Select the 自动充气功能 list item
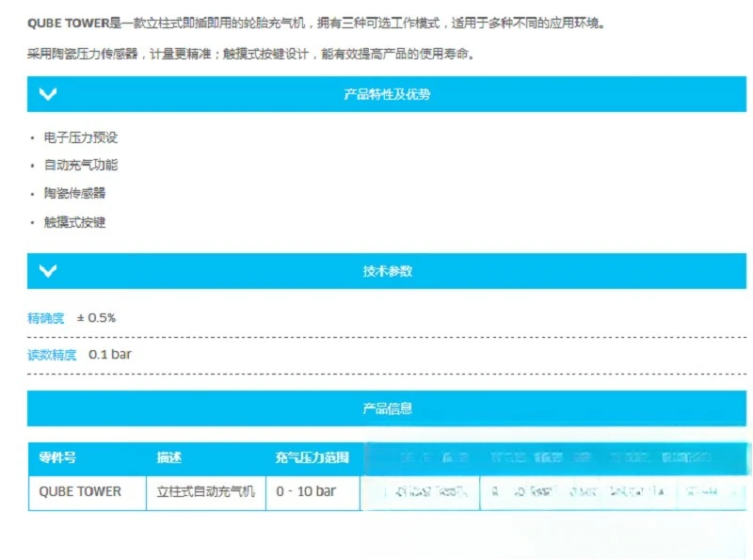Image resolution: width=753 pixels, height=560 pixels. pyautogui.click(x=81, y=166)
